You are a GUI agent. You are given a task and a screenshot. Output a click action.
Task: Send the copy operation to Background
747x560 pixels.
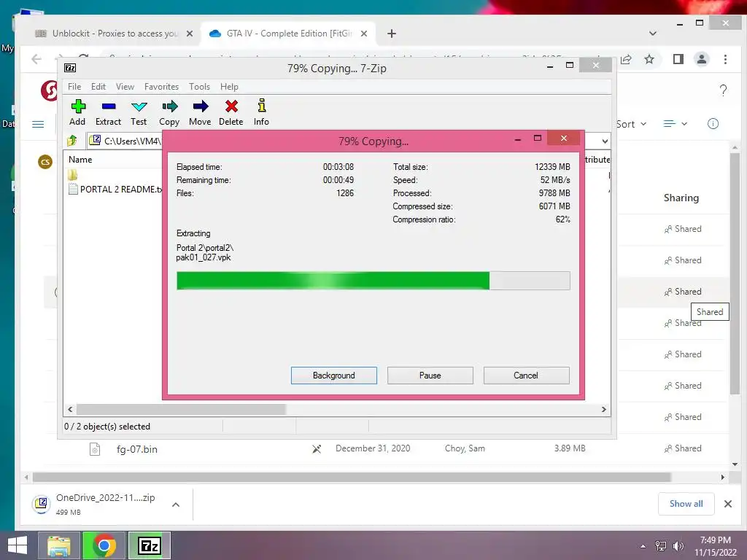point(334,376)
